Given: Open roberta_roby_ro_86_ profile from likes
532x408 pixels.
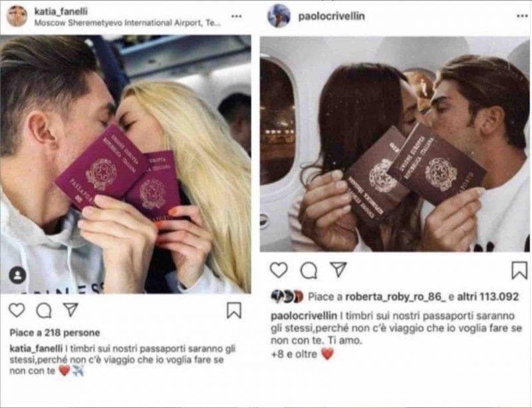Looking at the screenshot, I should click(x=396, y=297).
